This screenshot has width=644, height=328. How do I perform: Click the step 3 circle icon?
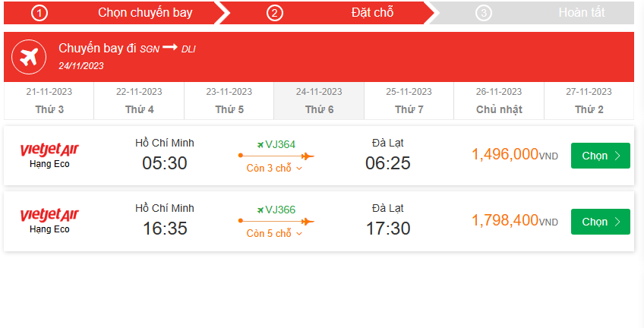pyautogui.click(x=484, y=13)
